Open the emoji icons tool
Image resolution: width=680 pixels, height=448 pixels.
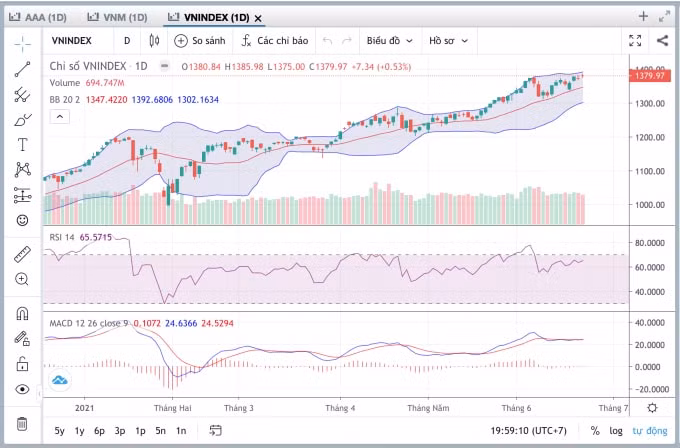click(x=23, y=220)
